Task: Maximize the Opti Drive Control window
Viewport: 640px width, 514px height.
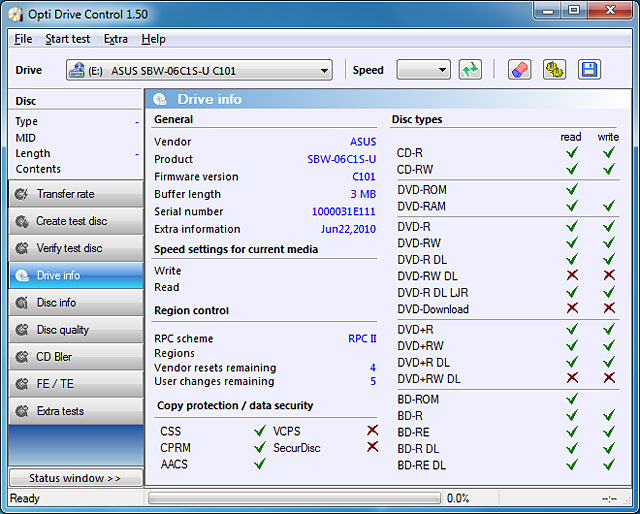Action: (574, 11)
